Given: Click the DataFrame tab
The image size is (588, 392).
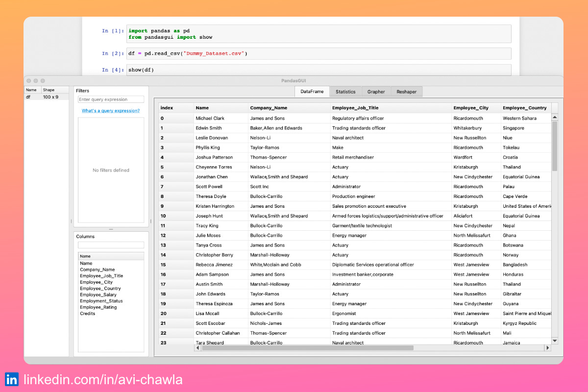Looking at the screenshot, I should click(x=312, y=91).
